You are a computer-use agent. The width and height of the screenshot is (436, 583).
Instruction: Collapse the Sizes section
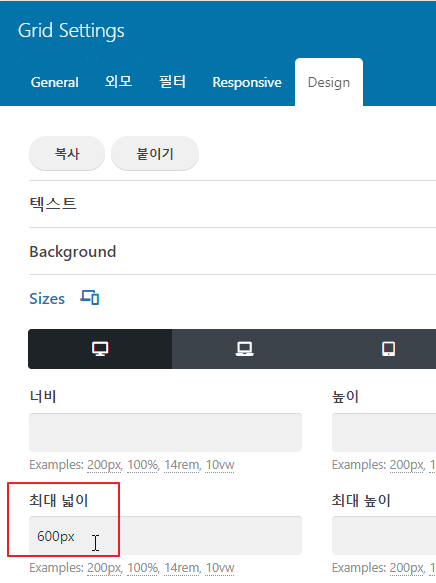[47, 299]
